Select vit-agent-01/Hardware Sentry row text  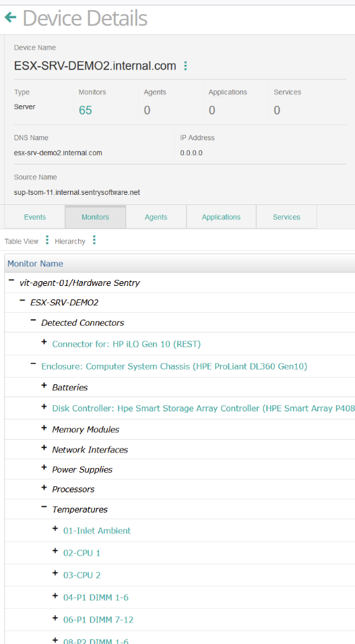point(79,283)
